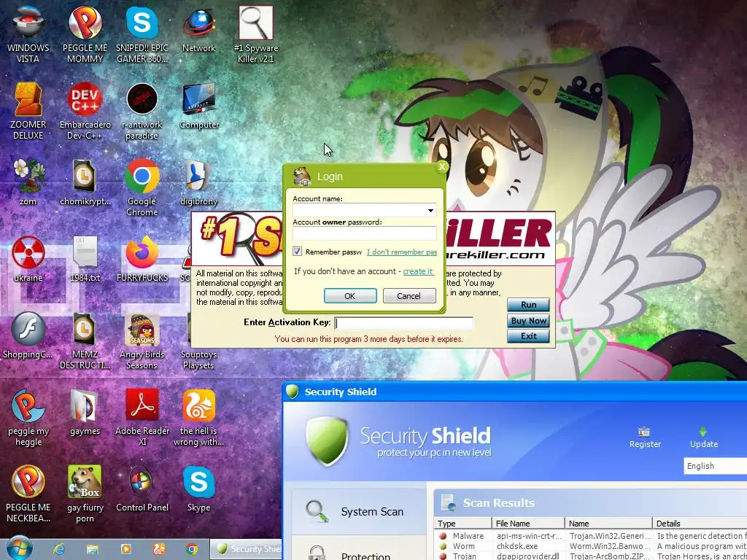Open PEGGLE ME MOMMY desktop icon
This screenshot has width=747, height=560.
(85, 35)
